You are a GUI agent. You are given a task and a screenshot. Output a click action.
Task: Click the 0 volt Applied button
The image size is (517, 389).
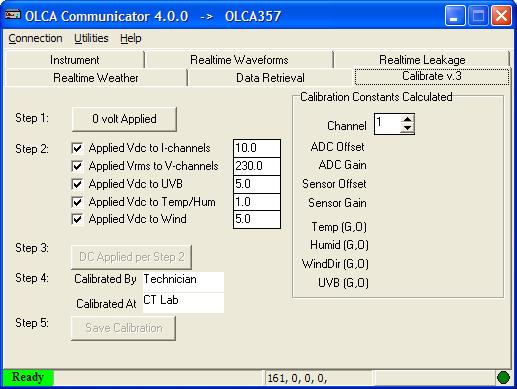[x=124, y=119]
